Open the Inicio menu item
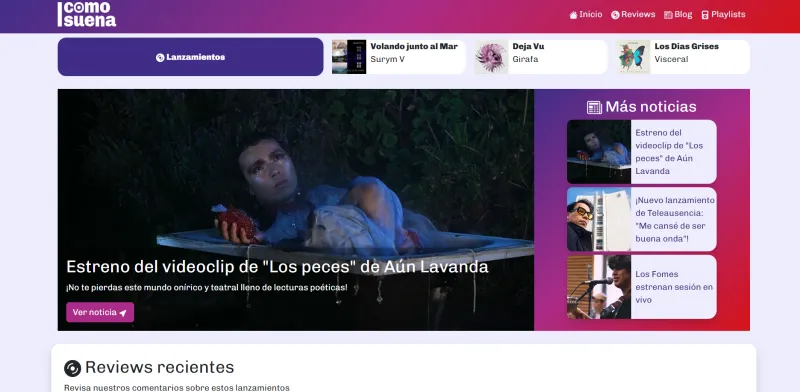The height and width of the screenshot is (392, 800). click(x=586, y=15)
